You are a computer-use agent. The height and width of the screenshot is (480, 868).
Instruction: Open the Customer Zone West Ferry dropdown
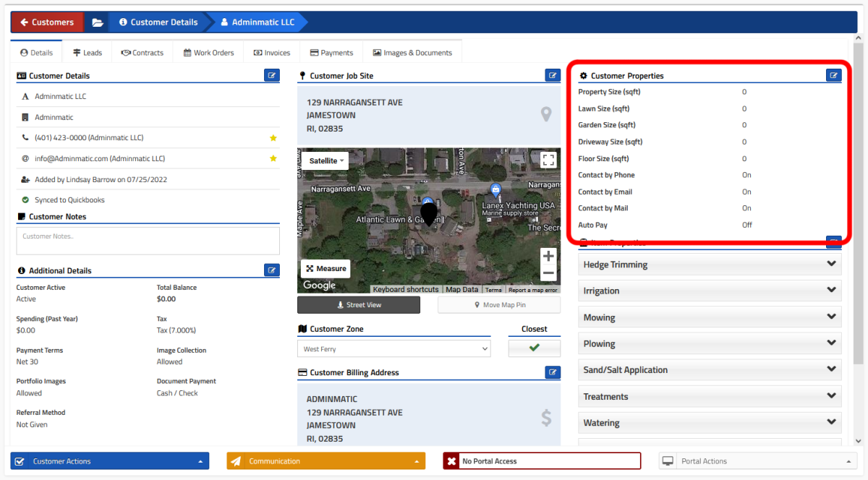pyautogui.click(x=393, y=348)
